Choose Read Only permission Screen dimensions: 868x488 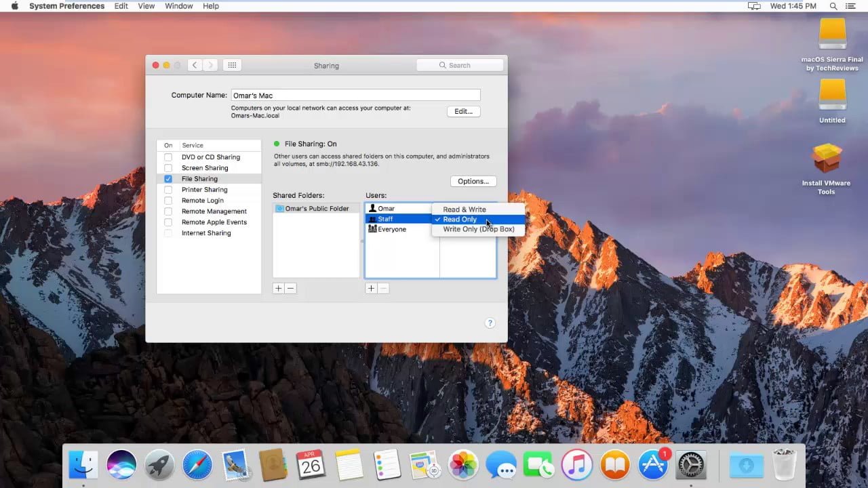coord(478,219)
